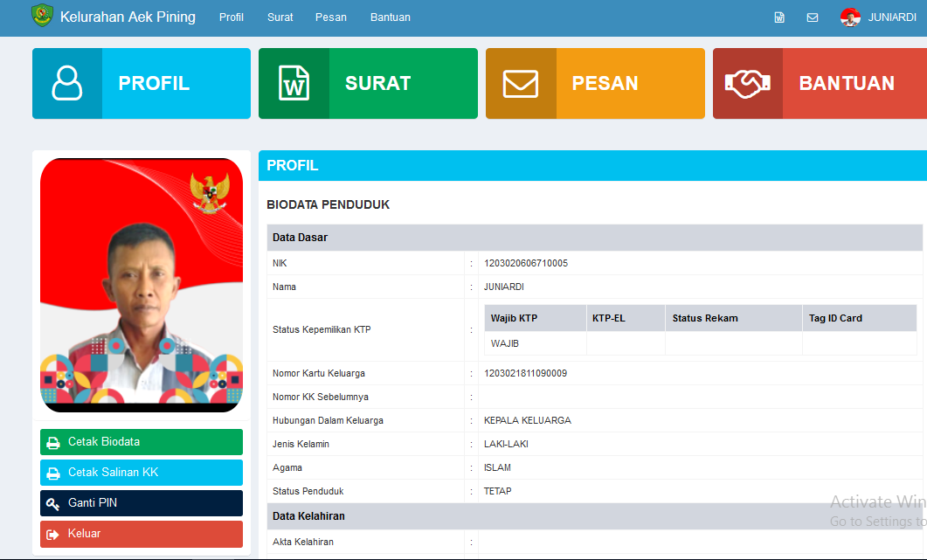Screen dimensions: 927x560
Task: Open the document icon in top bar
Action: pos(779,17)
